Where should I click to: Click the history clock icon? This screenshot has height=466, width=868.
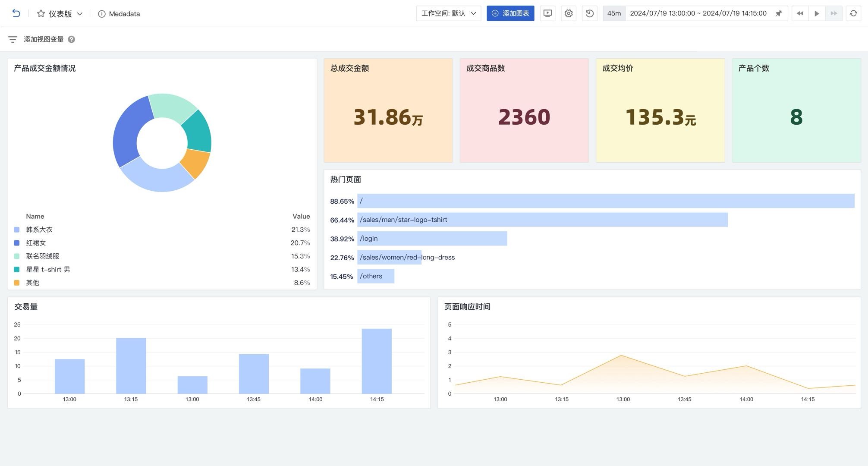point(589,13)
